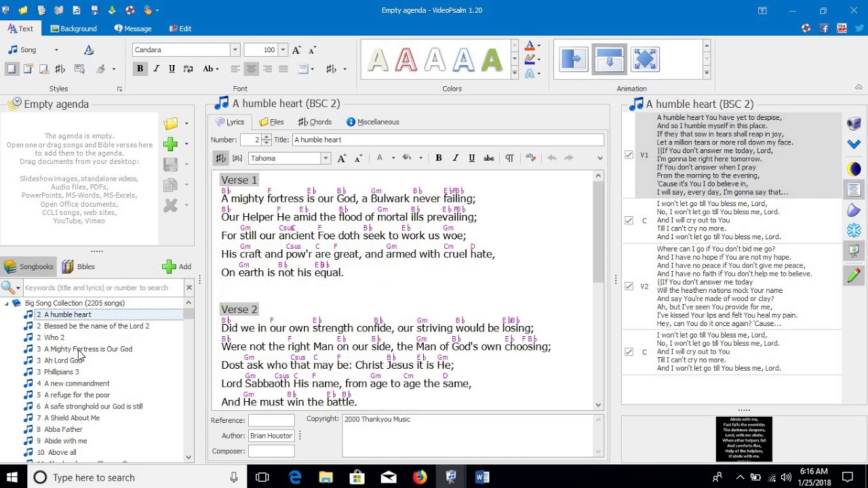Collapse the Big Song Collection tree node
The image size is (868, 488).
[7, 304]
